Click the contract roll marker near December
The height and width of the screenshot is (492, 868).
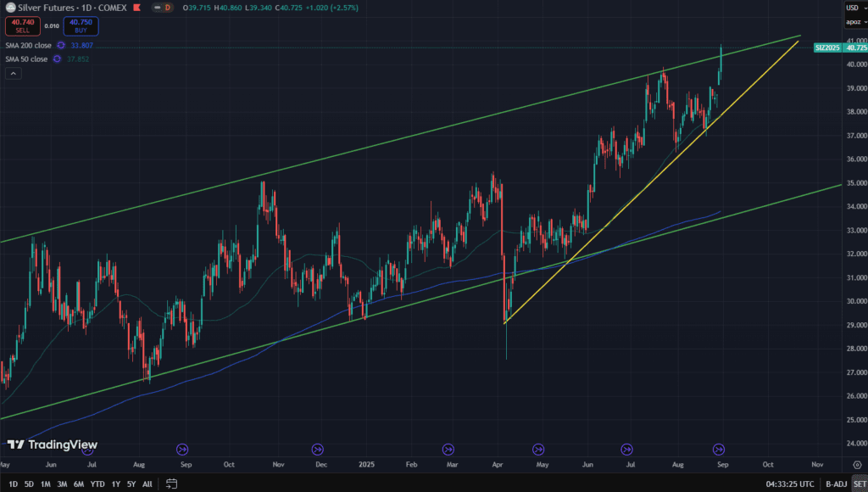pyautogui.click(x=318, y=449)
